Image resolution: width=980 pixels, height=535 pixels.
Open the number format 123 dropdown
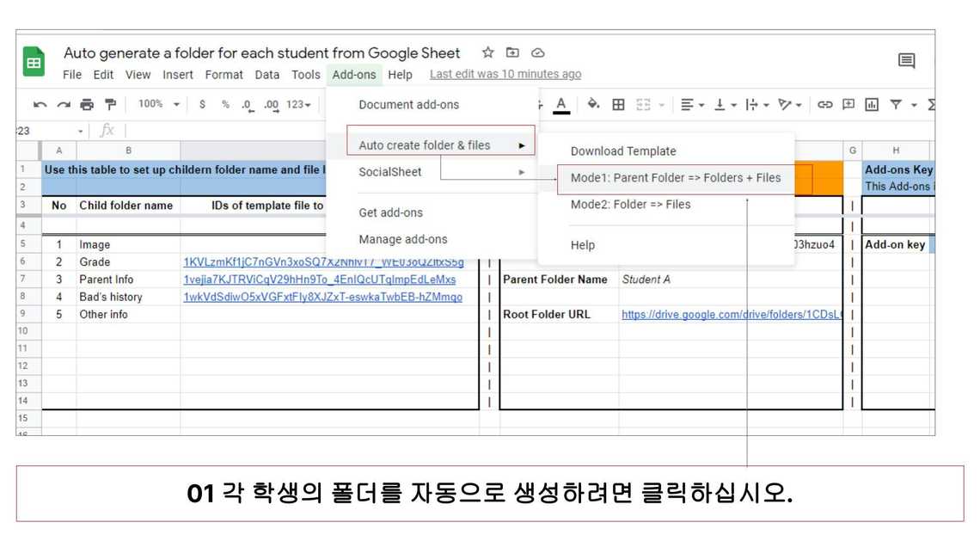298,105
